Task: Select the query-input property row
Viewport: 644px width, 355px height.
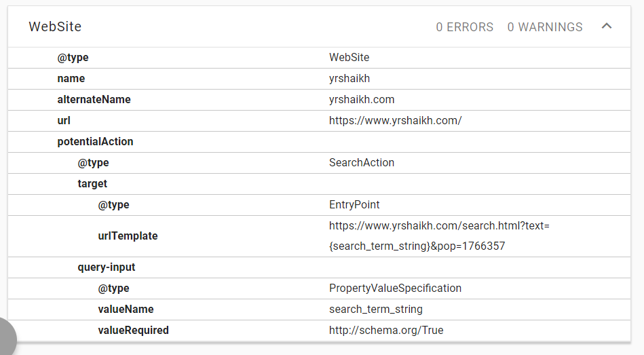Action: 107,267
